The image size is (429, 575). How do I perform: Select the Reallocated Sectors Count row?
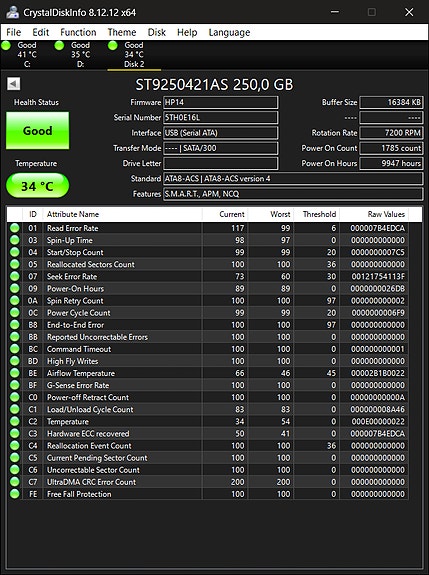pyautogui.click(x=208, y=264)
